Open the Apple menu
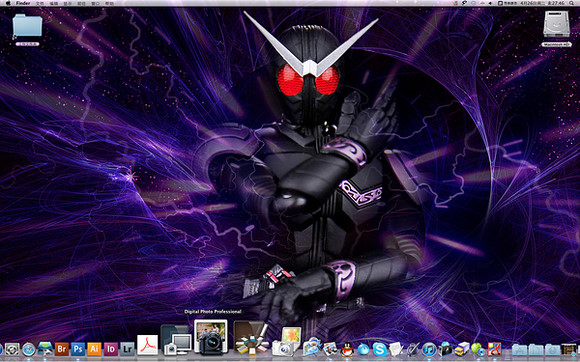Image resolution: width=580 pixels, height=362 pixels. coord(8,3)
